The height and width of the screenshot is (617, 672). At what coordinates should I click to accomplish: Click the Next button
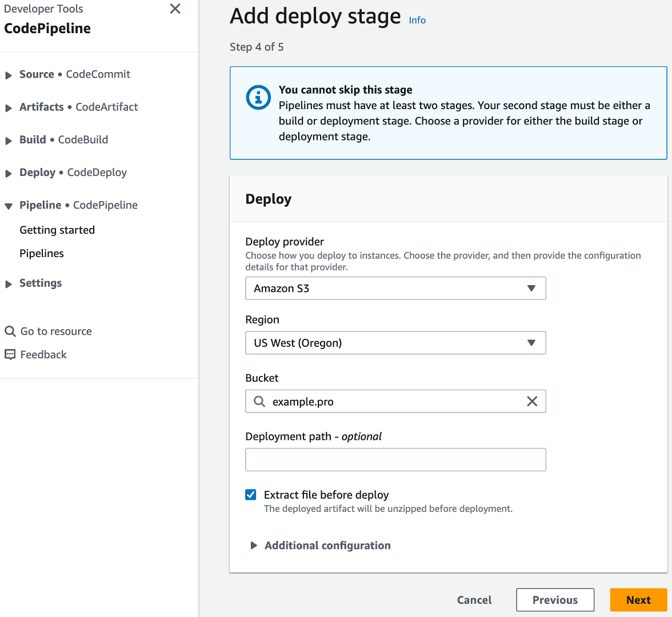click(x=638, y=600)
